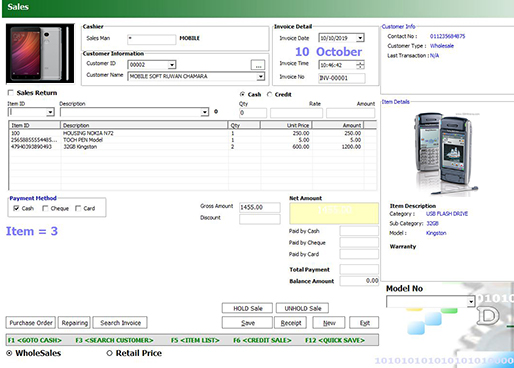Click the Qty input field
The height and width of the screenshot is (368, 514).
click(253, 113)
